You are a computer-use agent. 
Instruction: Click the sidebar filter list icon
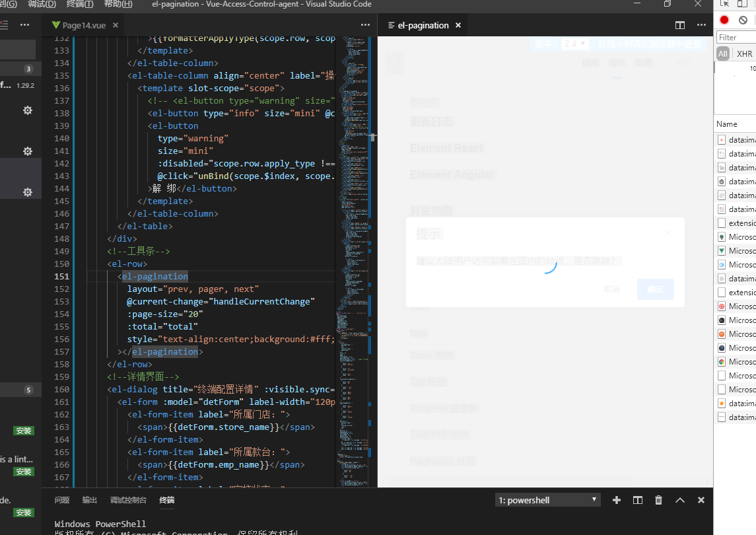(x=4, y=24)
